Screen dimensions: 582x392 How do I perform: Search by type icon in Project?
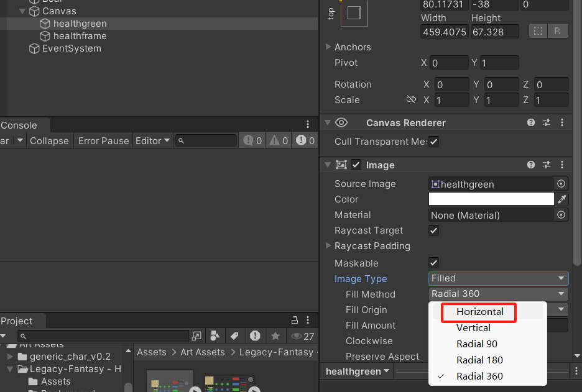[215, 336]
